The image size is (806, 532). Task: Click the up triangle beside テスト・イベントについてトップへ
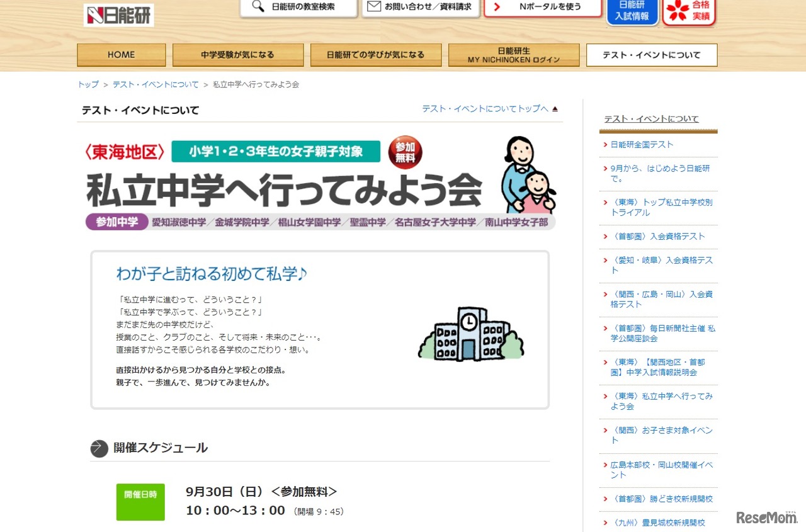555,109
